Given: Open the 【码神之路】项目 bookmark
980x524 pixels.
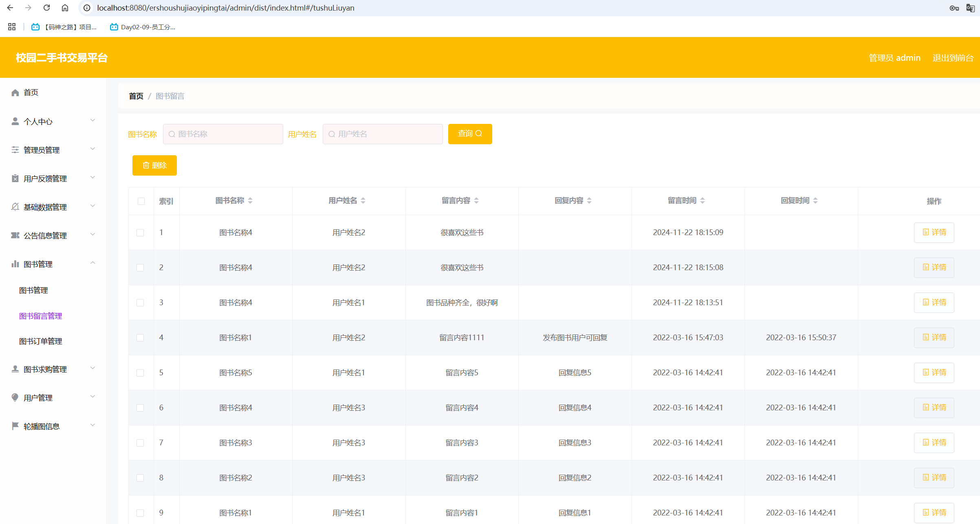Looking at the screenshot, I should click(x=64, y=27).
